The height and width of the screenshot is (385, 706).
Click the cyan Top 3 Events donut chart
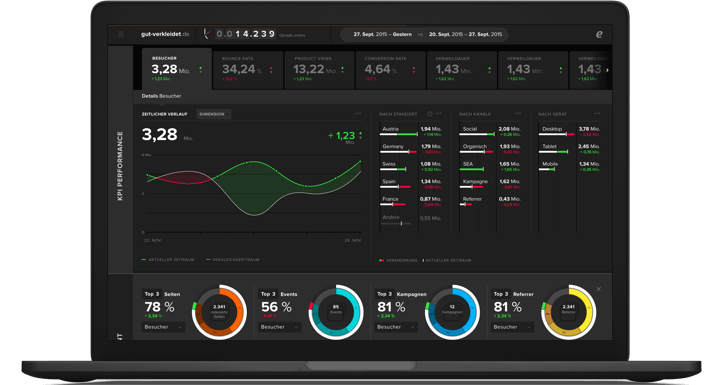pos(335,312)
